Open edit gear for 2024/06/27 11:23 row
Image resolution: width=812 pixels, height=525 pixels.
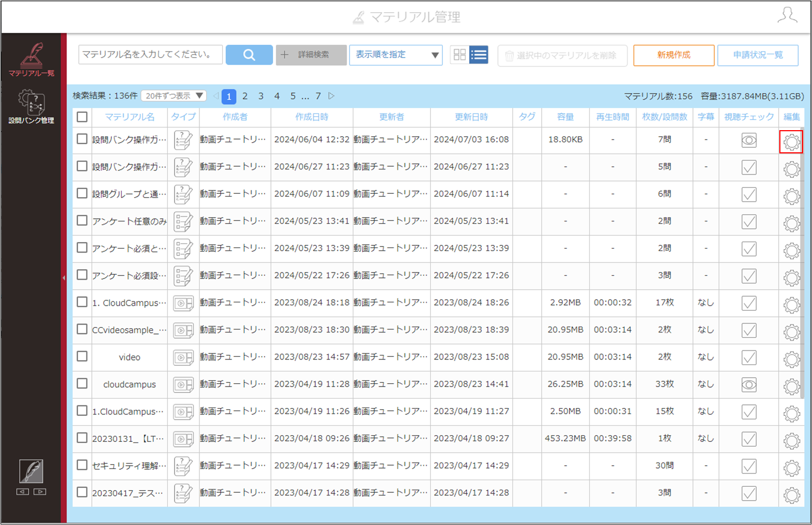[792, 169]
